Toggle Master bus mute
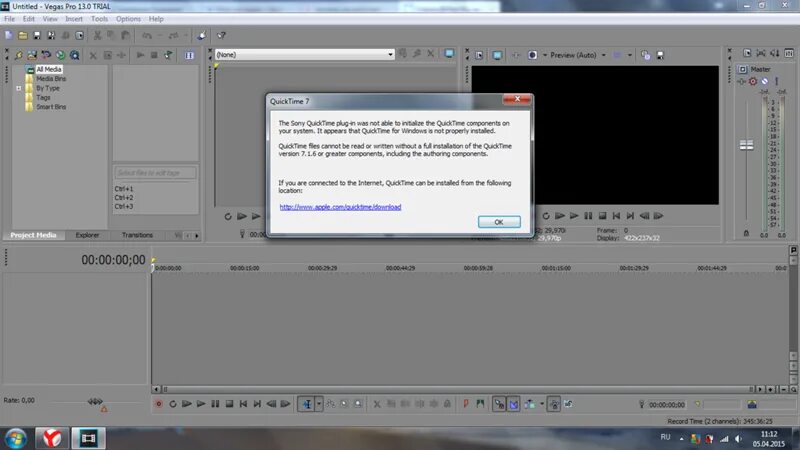 point(765,81)
